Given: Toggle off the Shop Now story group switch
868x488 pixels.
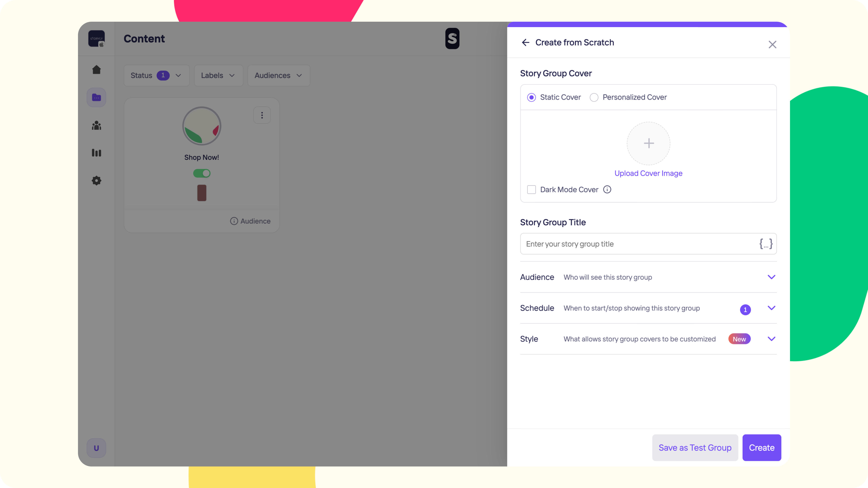Looking at the screenshot, I should (x=201, y=174).
